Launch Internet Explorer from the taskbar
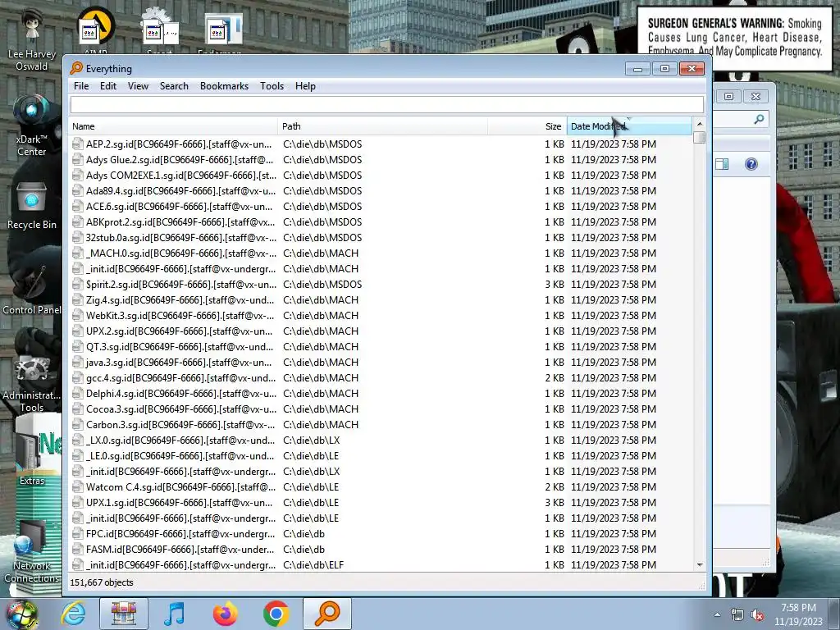Screen dimensions: 840x630 coord(73,614)
